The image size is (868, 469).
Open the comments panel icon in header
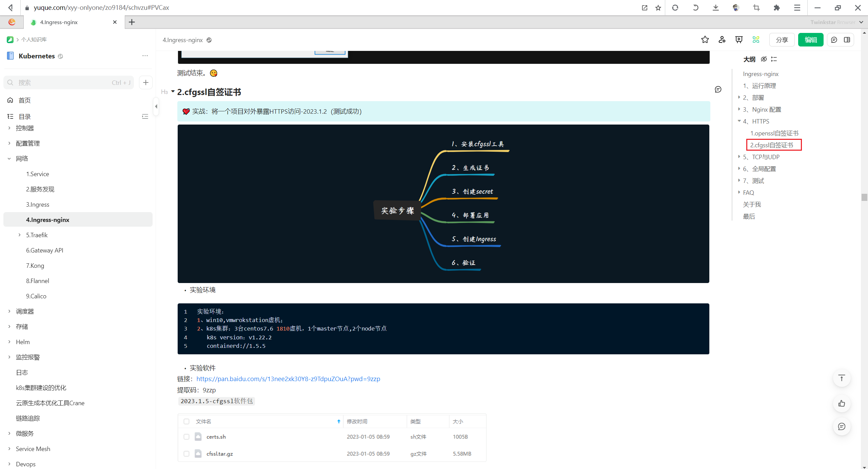click(834, 40)
